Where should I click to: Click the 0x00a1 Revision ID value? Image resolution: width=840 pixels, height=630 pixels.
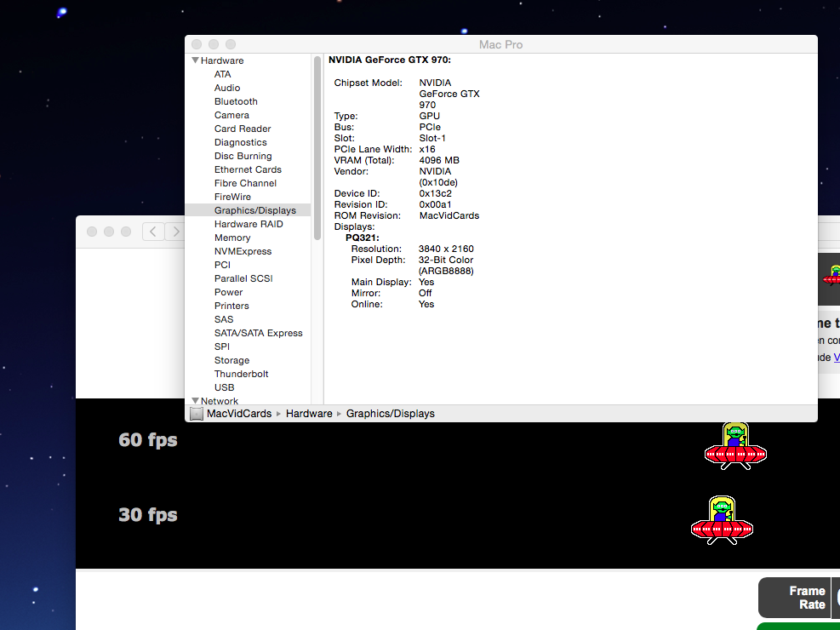[435, 204]
